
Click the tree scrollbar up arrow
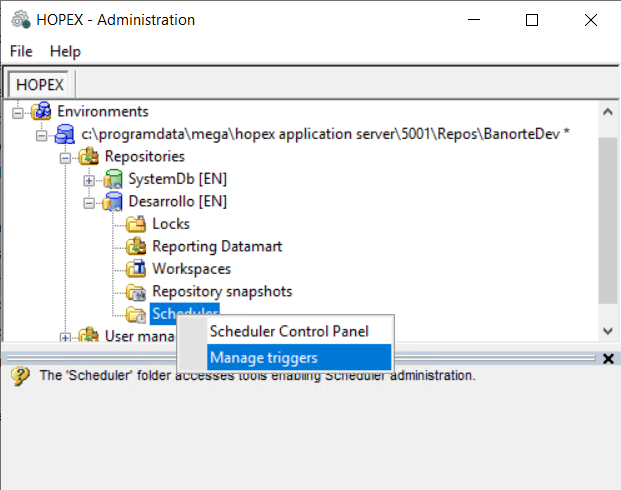608,112
